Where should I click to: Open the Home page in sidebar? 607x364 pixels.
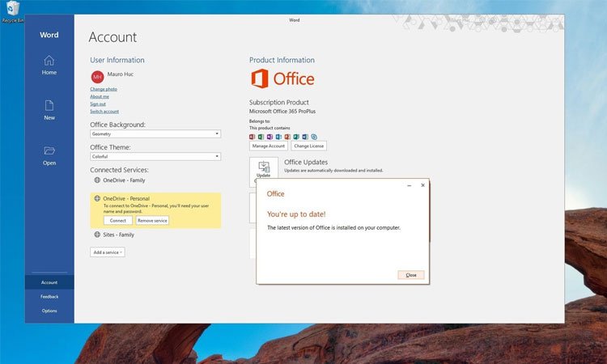(x=49, y=65)
